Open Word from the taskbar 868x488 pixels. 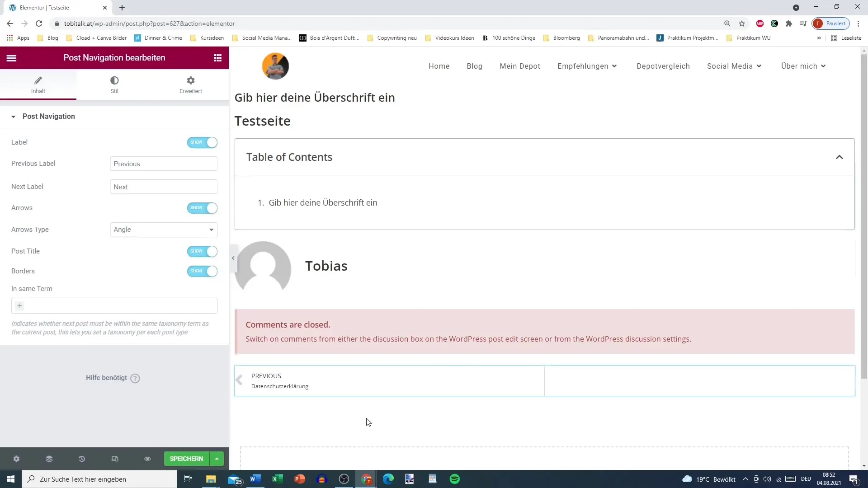click(255, 479)
